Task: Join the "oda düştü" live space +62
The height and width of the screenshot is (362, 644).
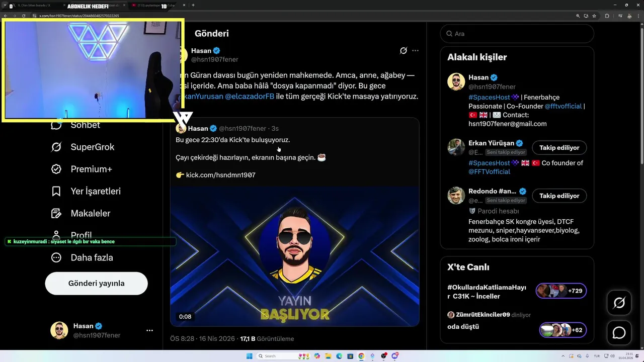Action: tap(562, 330)
